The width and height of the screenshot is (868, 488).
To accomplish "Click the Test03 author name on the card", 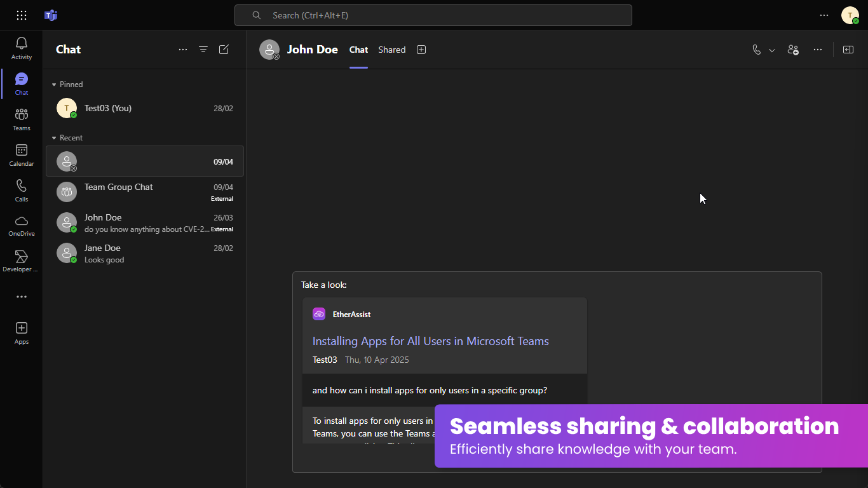I will click(325, 360).
